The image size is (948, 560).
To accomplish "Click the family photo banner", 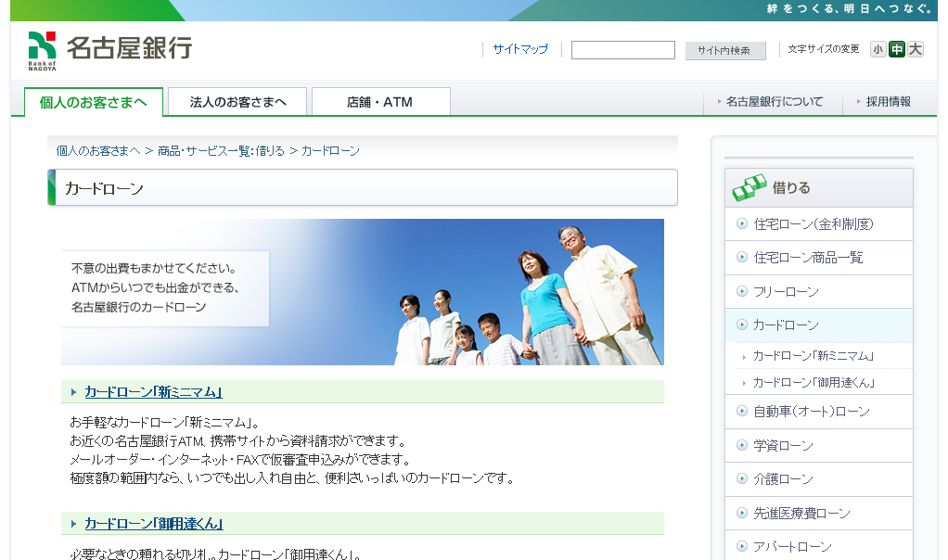I will tap(363, 292).
